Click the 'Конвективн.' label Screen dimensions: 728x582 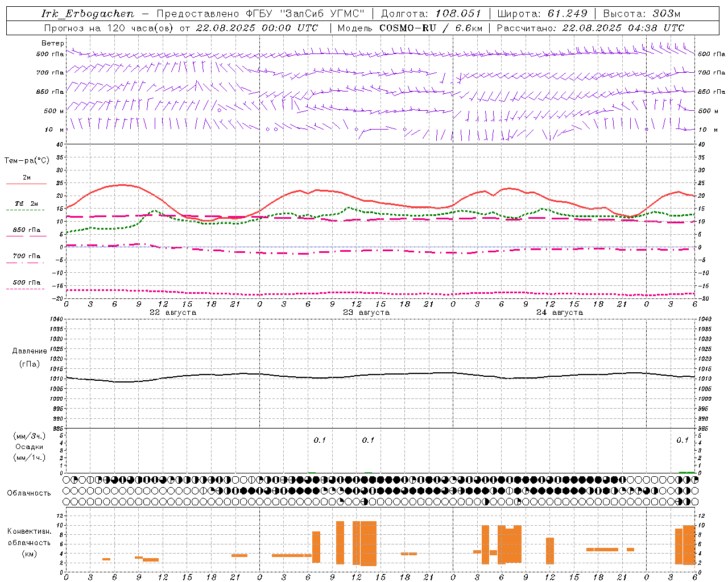click(30, 531)
